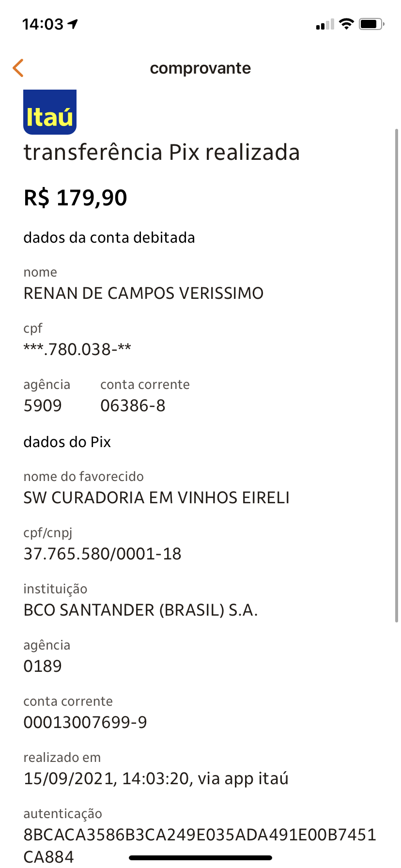Screen dimensions: 401x868
Task: Tap the Wi-Fi status icon
Action: click(346, 24)
